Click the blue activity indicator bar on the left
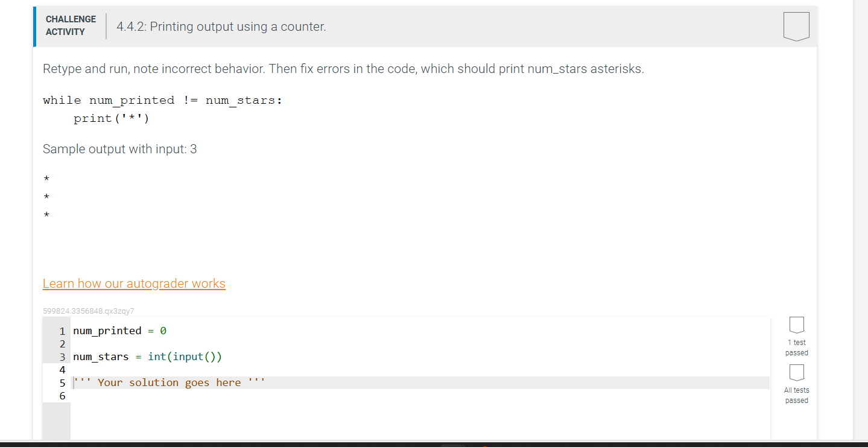This screenshot has width=868, height=447. [x=34, y=26]
